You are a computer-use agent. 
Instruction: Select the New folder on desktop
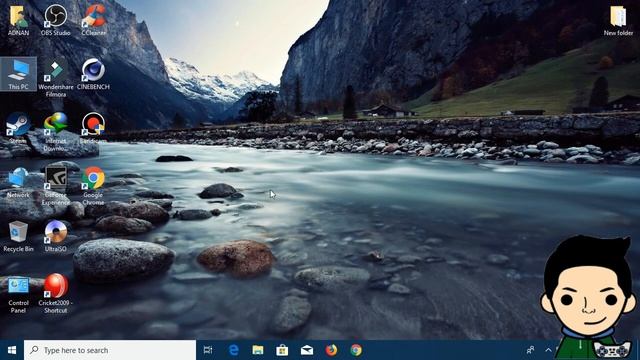point(618,20)
